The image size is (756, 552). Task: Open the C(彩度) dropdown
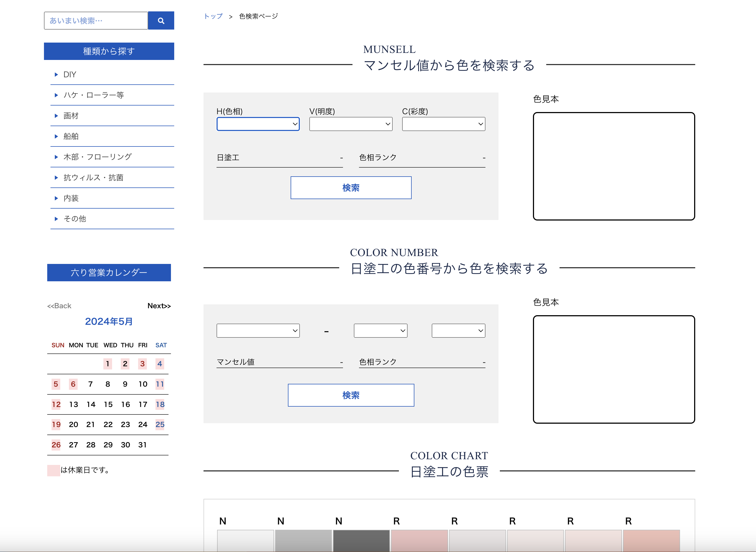443,124
